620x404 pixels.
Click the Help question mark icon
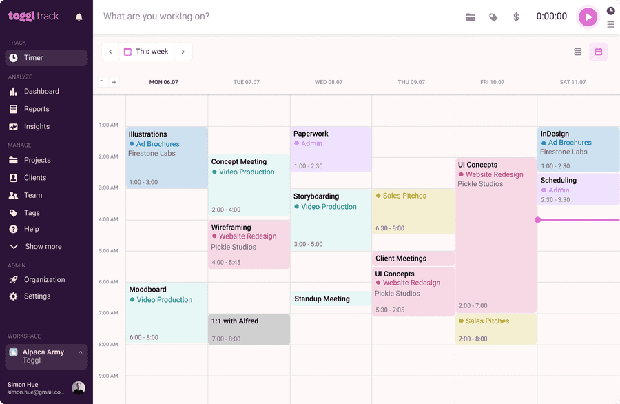[13, 229]
